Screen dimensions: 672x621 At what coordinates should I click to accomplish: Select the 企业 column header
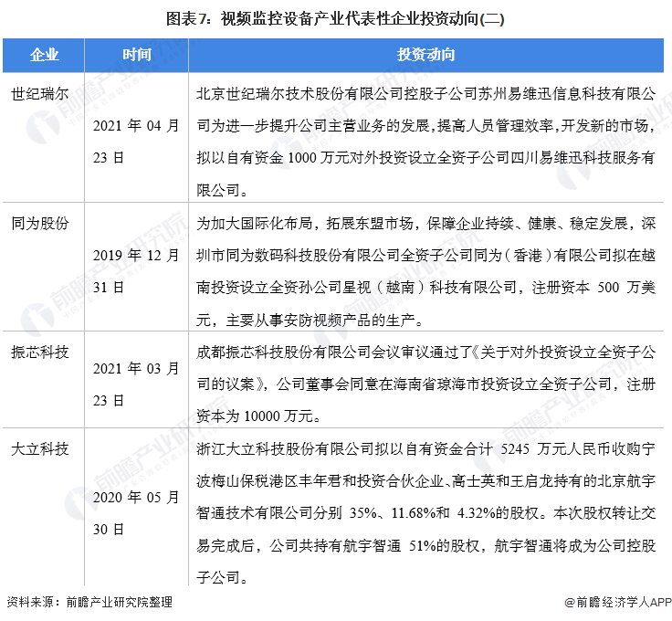click(44, 55)
